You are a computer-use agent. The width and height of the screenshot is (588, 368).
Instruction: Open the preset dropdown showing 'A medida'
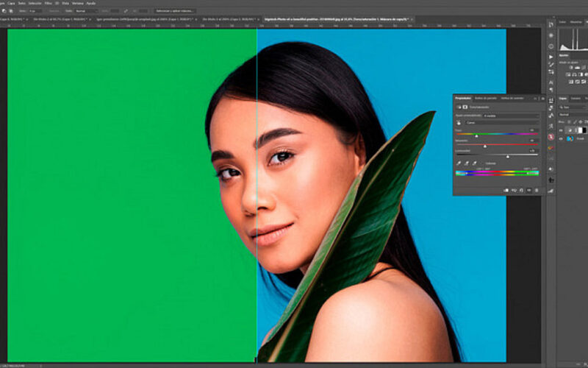512,116
